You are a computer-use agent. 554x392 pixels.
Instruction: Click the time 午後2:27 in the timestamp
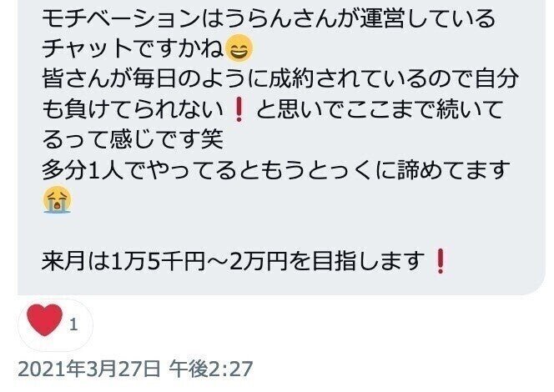click(211, 369)
